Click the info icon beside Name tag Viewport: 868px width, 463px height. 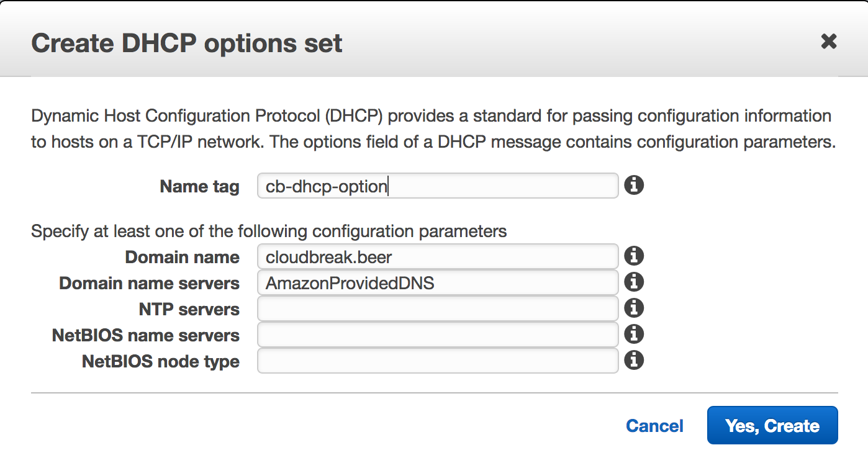pyautogui.click(x=634, y=185)
